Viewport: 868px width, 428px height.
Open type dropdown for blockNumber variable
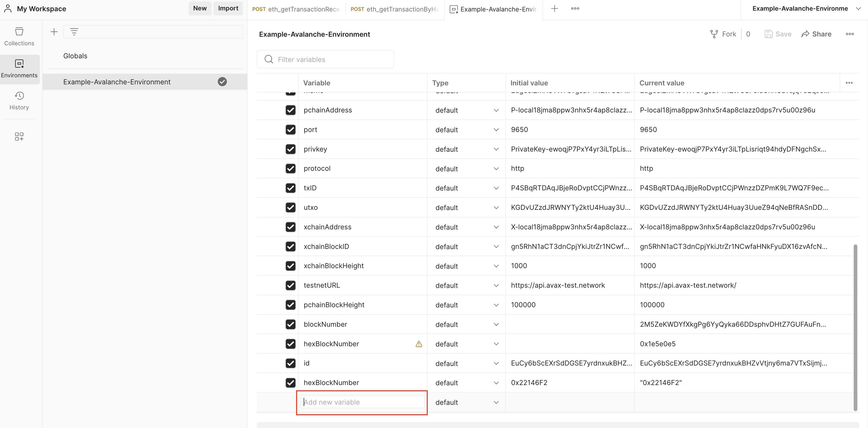(496, 324)
